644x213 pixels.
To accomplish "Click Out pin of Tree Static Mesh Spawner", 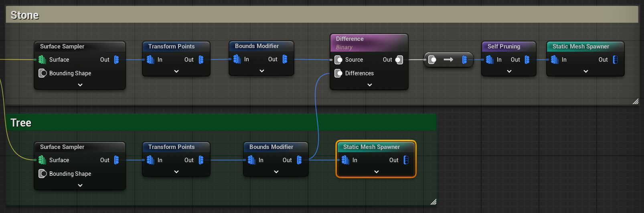I will tap(406, 160).
